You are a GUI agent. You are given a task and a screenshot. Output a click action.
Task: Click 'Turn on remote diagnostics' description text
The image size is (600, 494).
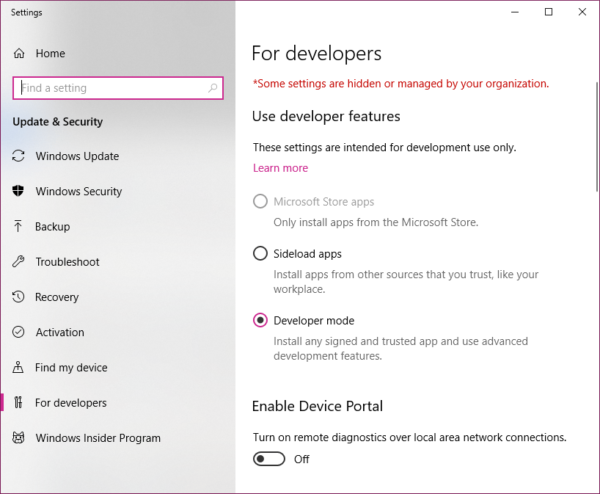pyautogui.click(x=410, y=437)
